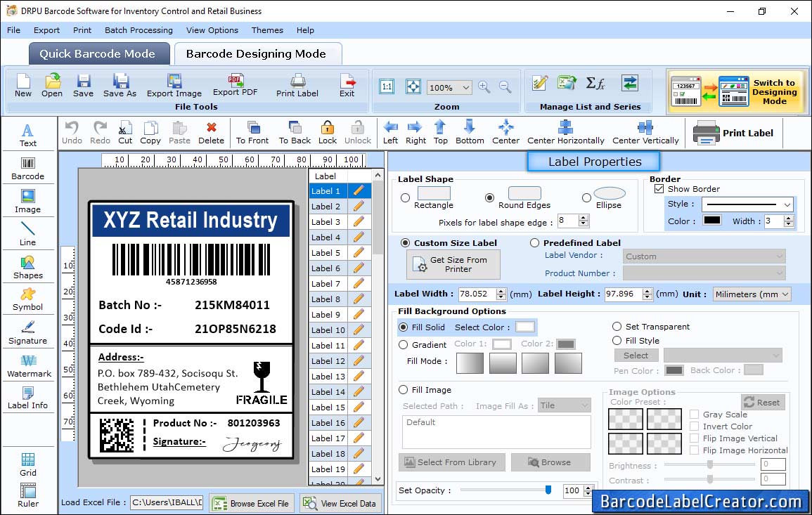Click the Save As icon
The height and width of the screenshot is (515, 812).
120,86
